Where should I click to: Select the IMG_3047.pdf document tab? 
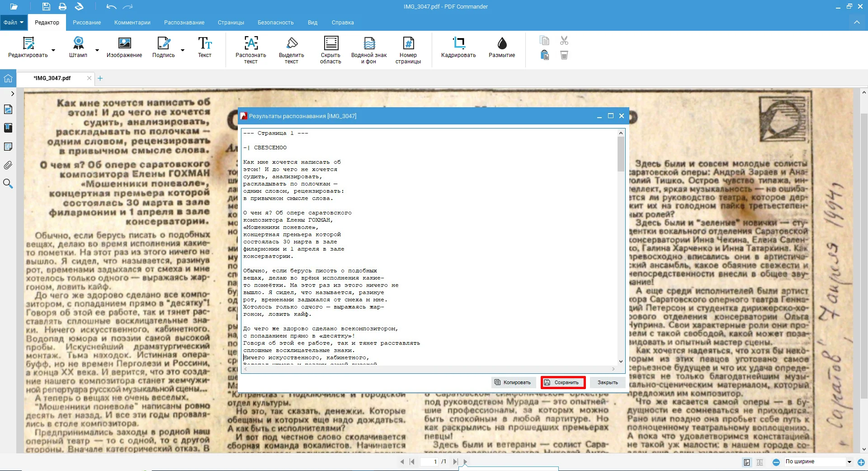pos(52,78)
